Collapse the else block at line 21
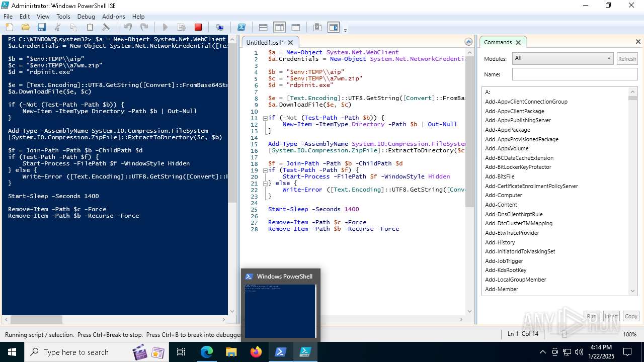644x362 pixels. 265,184
